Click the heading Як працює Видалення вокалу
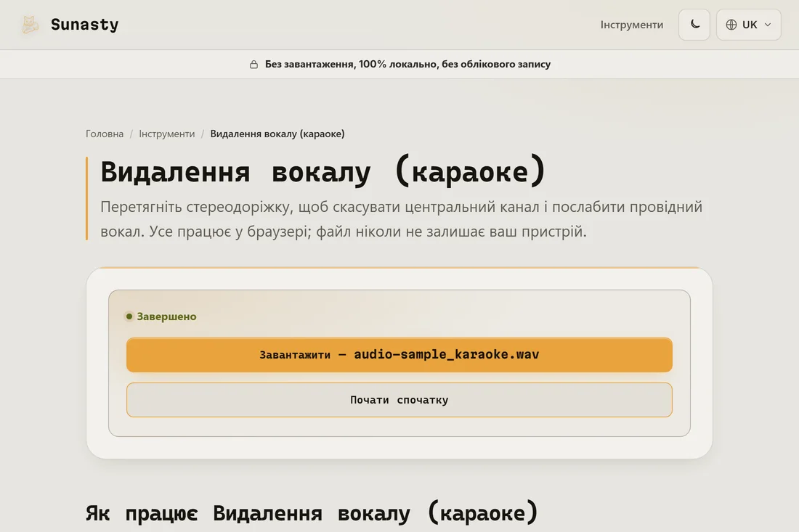The image size is (799, 532). 312,512
